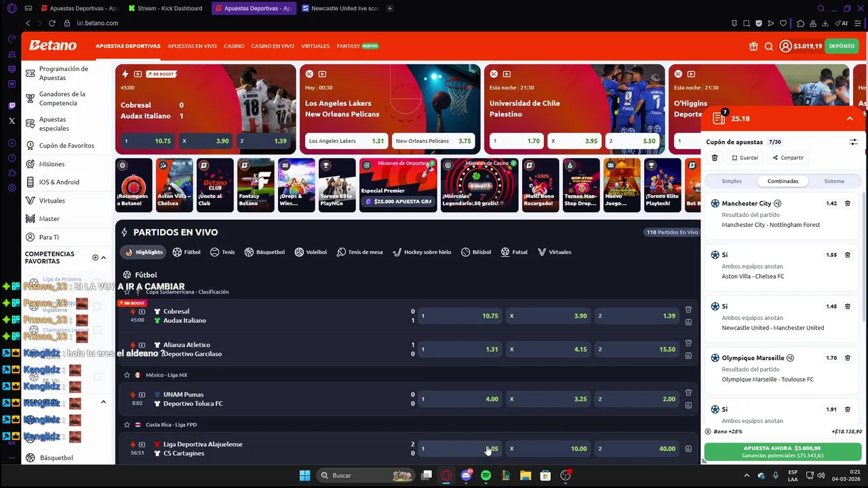868x488 pixels.
Task: Toggle the Highlights filter chip
Action: [143, 252]
